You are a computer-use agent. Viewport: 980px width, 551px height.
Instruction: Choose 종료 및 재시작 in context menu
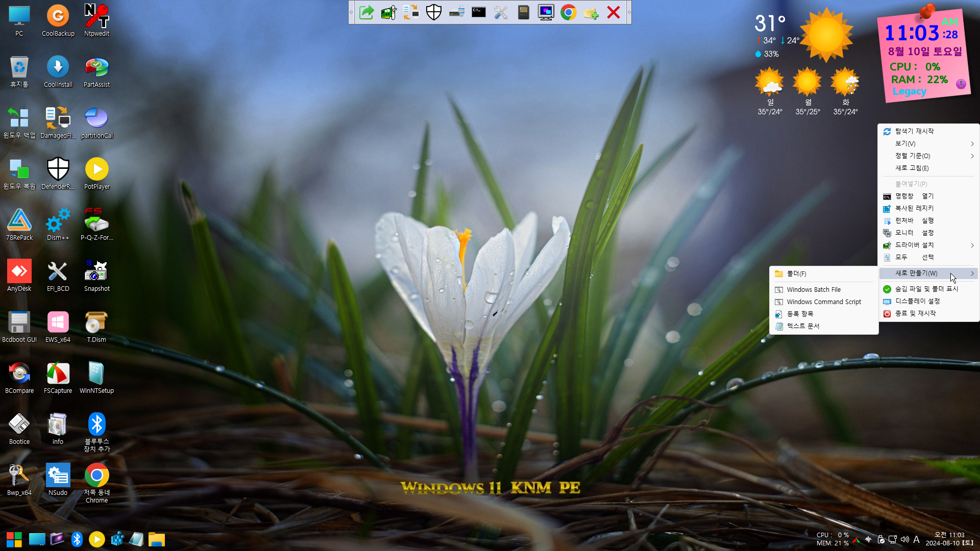pos(928,313)
